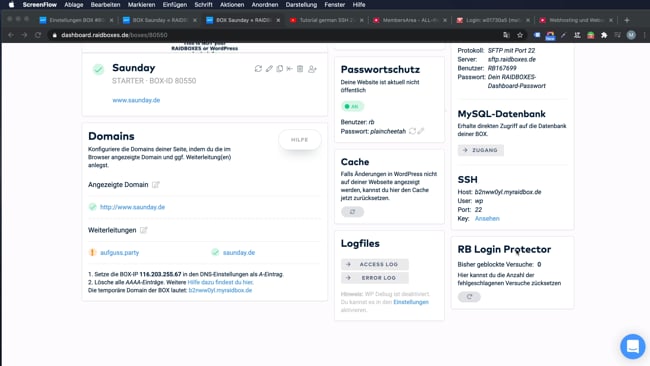The width and height of the screenshot is (650, 366).
Task: Open the Aktionen menu
Action: (232, 5)
